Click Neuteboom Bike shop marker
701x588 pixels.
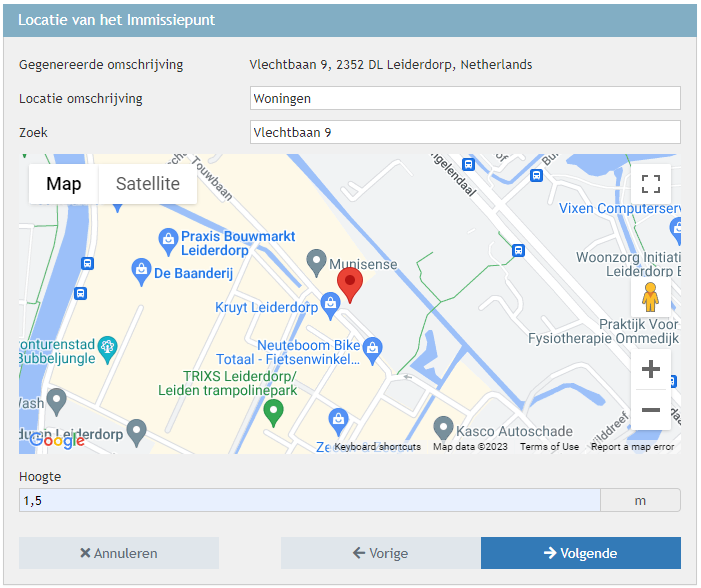tap(373, 348)
